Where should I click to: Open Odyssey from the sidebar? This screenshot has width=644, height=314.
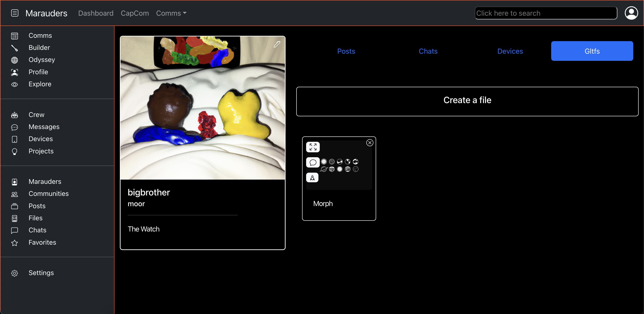(42, 60)
